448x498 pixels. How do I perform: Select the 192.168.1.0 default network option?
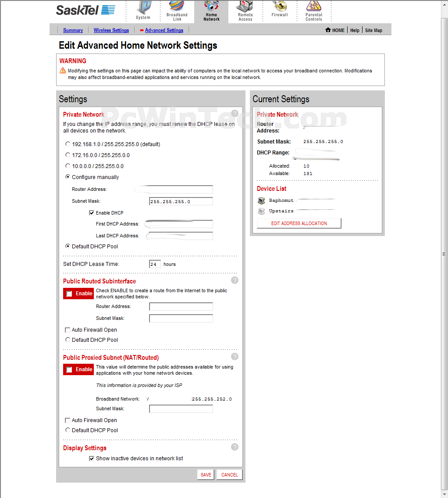68,144
